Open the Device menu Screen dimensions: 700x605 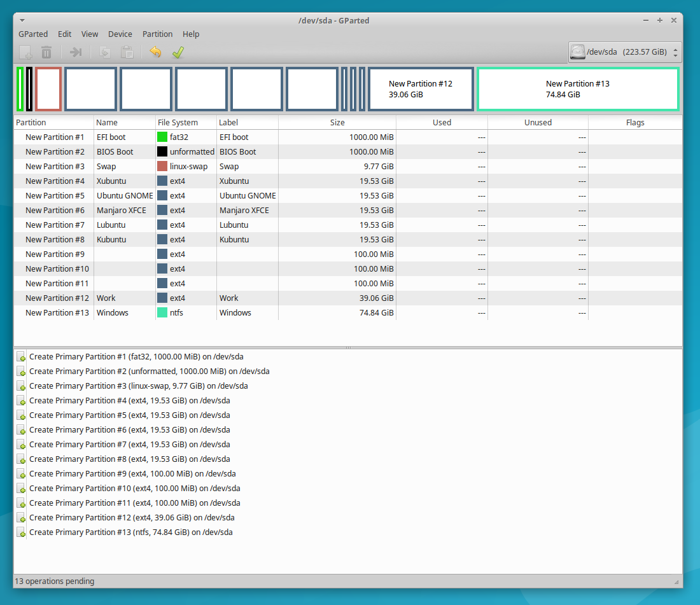pos(120,34)
